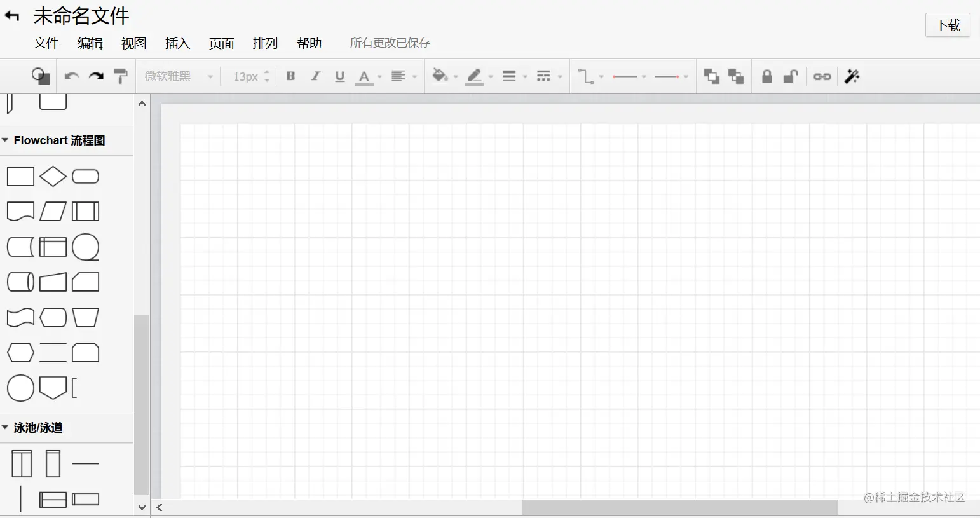Bring selected shape to front

(712, 76)
